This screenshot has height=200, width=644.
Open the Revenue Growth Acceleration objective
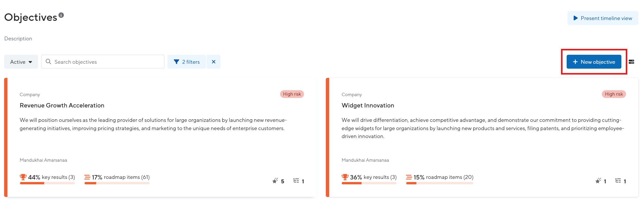coord(62,105)
